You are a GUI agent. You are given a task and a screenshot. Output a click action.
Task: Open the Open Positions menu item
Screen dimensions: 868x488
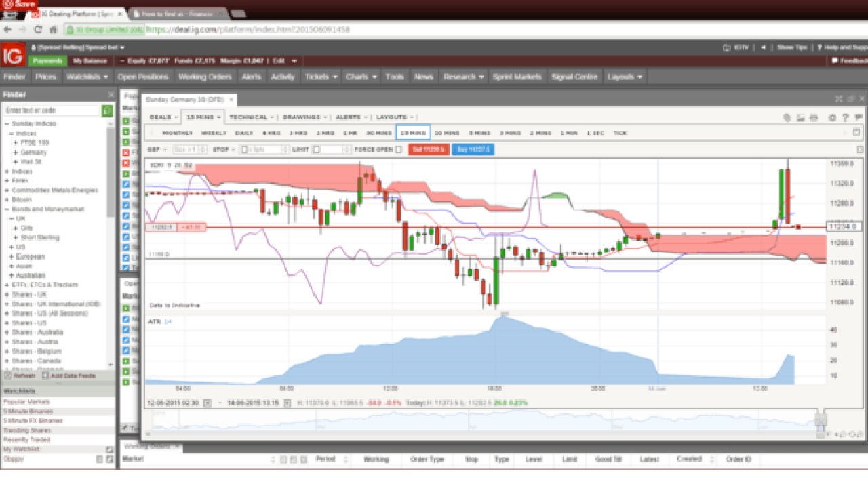[x=143, y=77]
